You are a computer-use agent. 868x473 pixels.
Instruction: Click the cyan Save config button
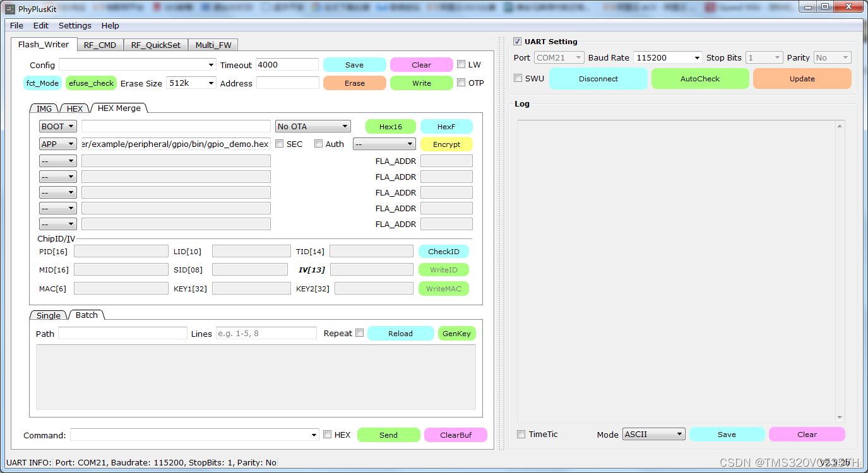click(x=354, y=65)
